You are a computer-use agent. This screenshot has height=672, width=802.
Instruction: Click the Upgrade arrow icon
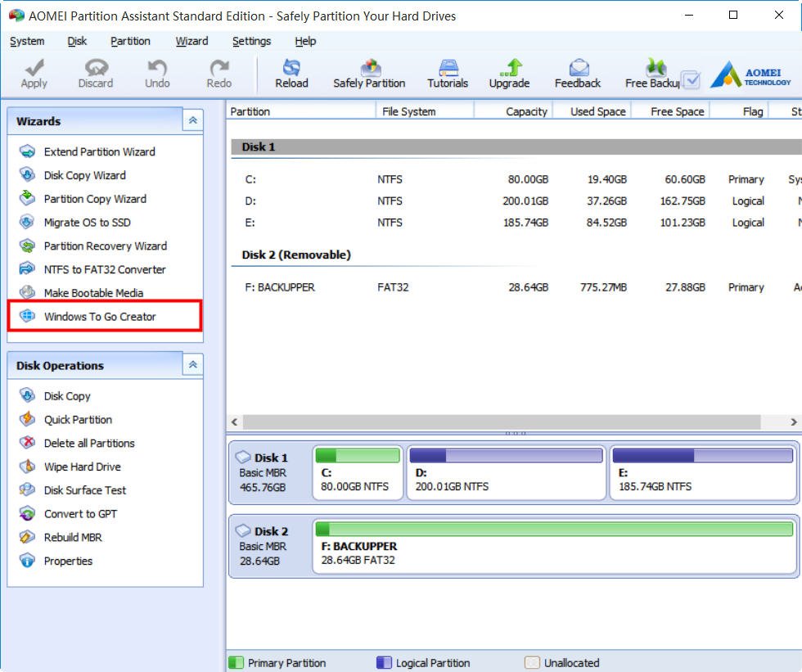coord(510,67)
